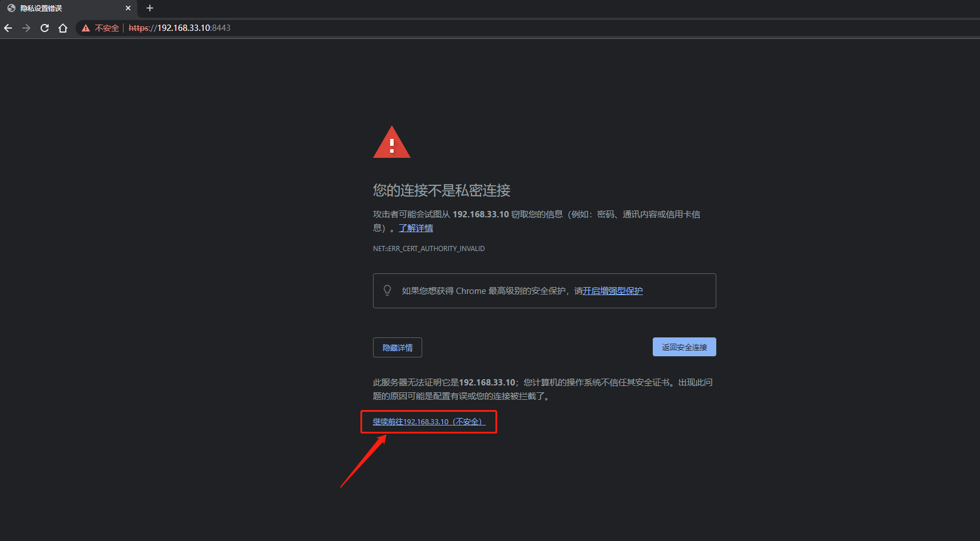Open the 了解详情 link
980x541 pixels.
tap(416, 228)
